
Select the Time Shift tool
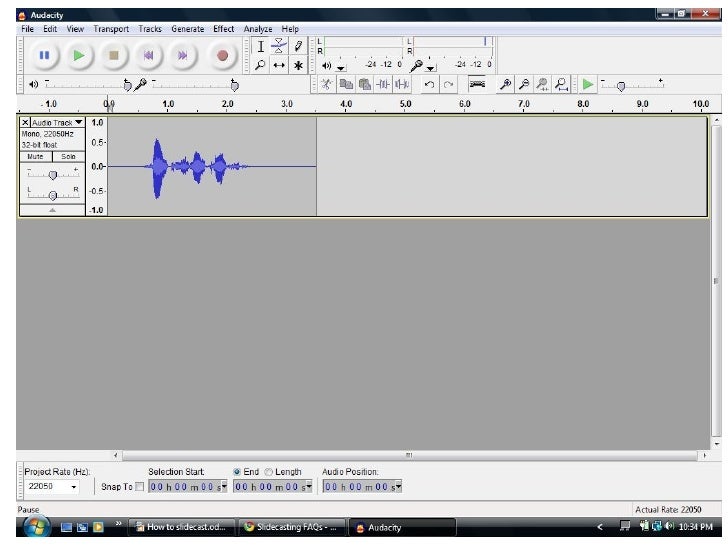point(279,65)
